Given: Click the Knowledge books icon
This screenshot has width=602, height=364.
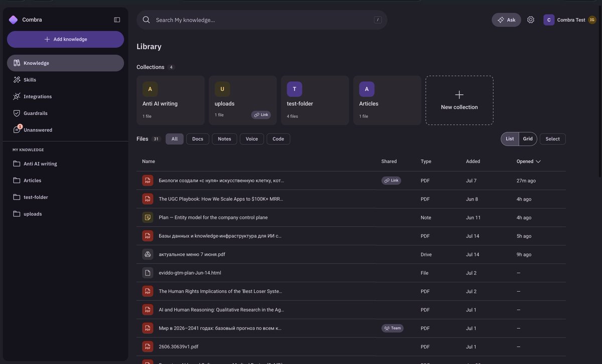Looking at the screenshot, I should coord(17,63).
